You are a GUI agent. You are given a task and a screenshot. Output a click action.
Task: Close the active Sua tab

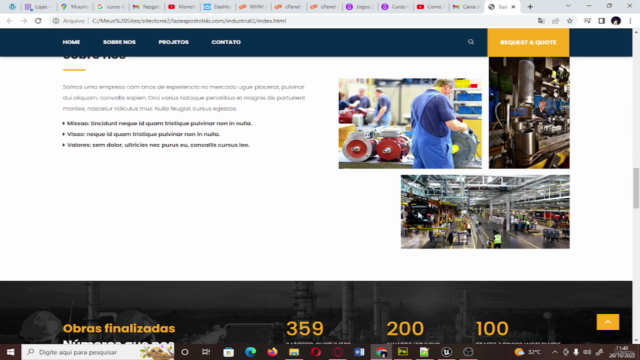513,7
